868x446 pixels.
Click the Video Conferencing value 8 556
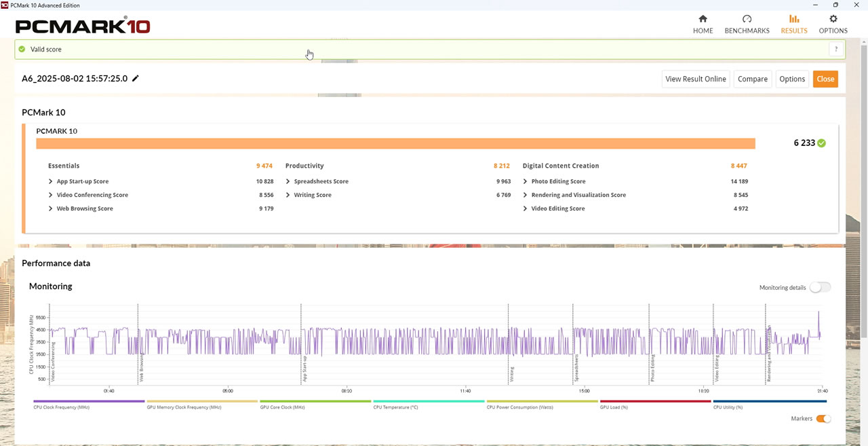tap(265, 195)
